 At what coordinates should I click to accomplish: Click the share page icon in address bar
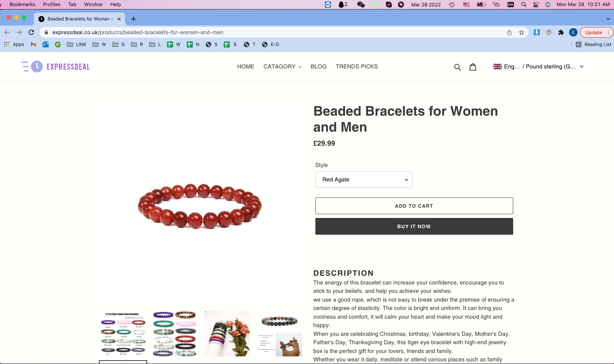[509, 32]
